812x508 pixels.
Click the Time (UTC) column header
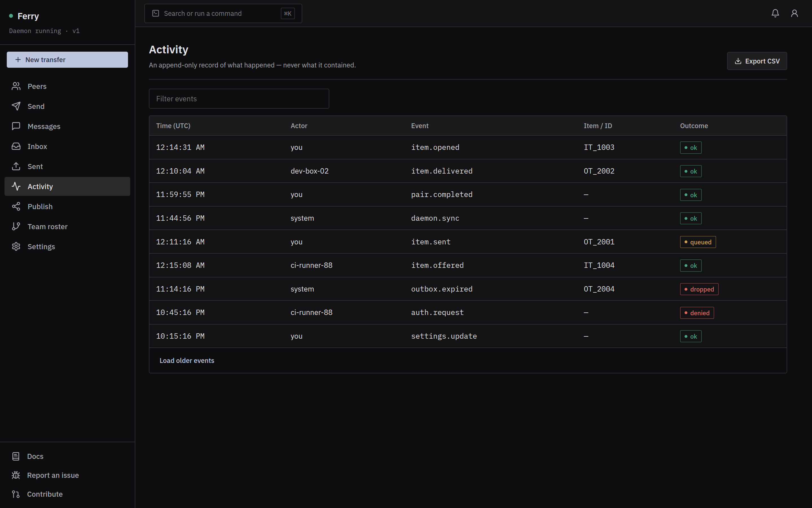point(173,126)
